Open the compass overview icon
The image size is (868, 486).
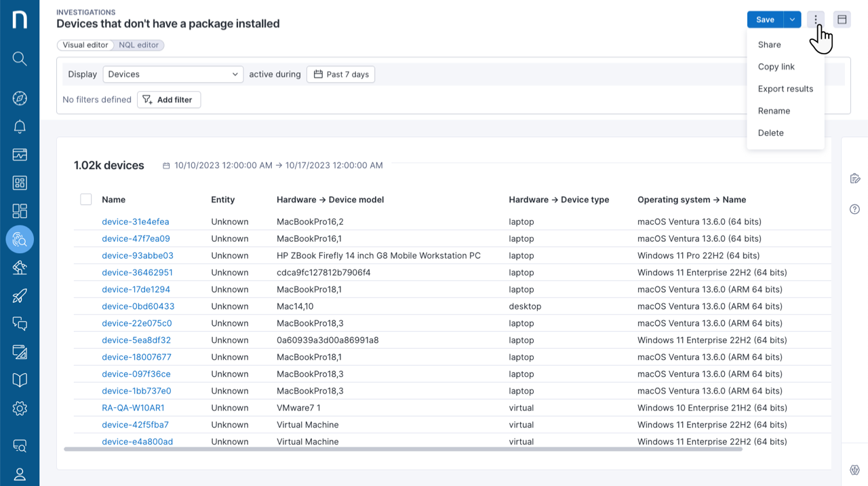pos(20,98)
